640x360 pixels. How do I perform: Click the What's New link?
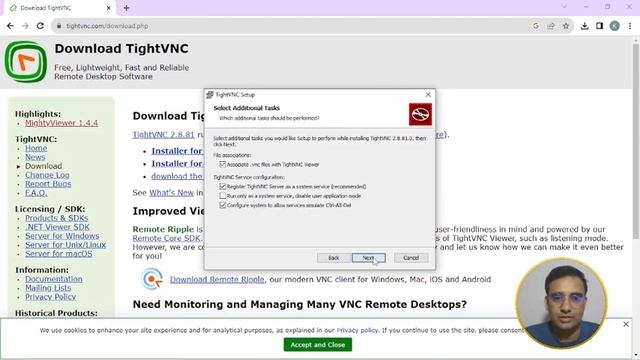171,193
